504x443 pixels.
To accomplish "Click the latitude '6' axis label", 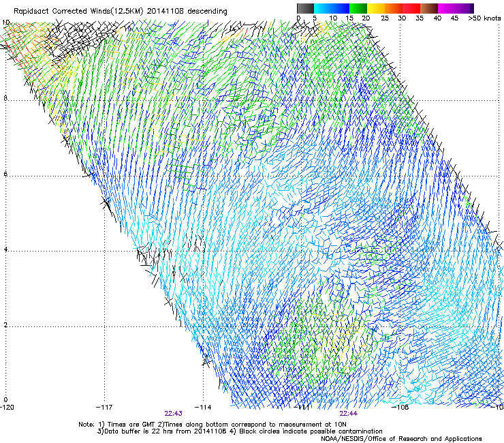I will pyautogui.click(x=5, y=174).
